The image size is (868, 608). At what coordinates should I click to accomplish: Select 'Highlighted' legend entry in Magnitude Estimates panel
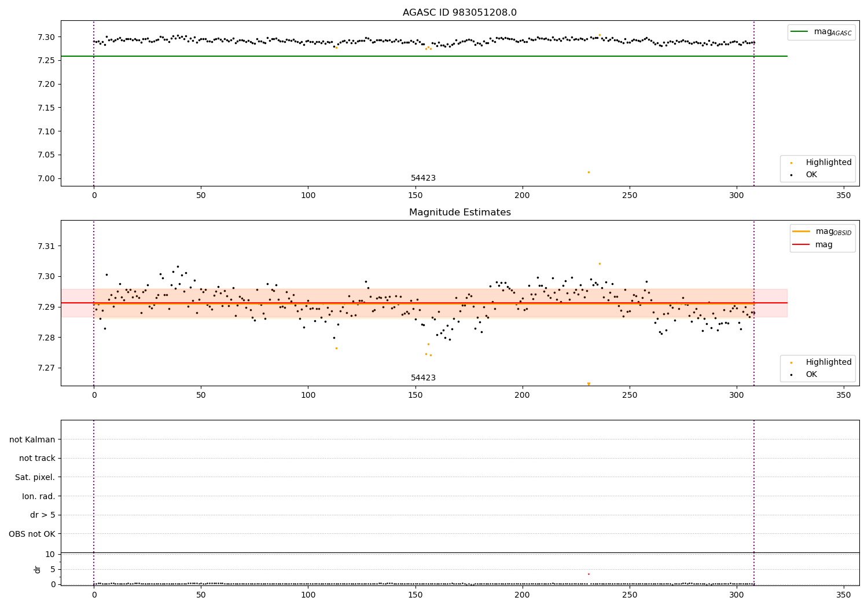click(x=829, y=362)
